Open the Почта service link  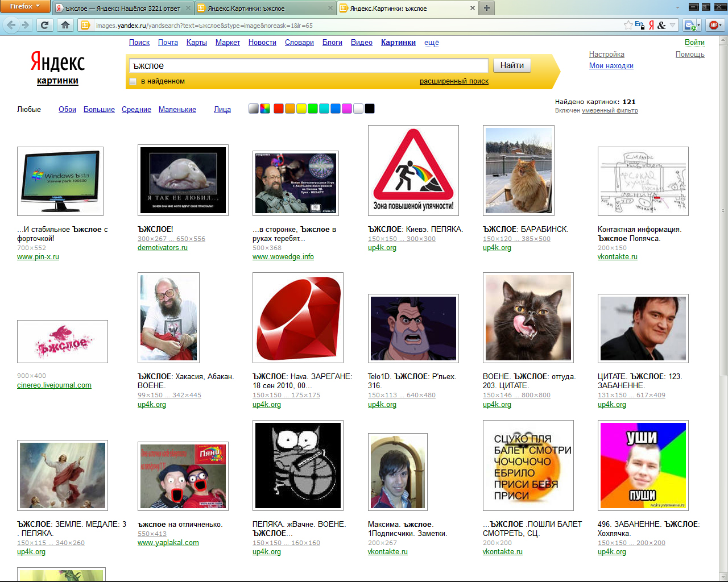click(168, 43)
